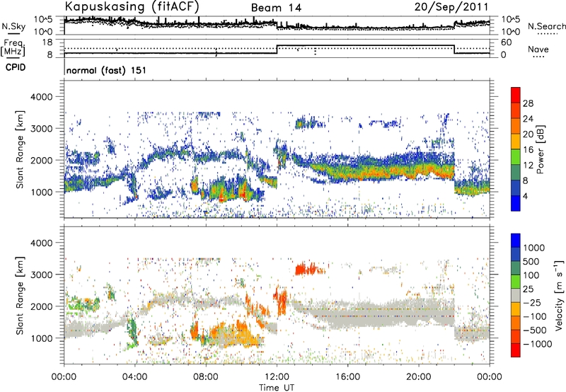Click the velocity panel 'Slant Range [km]' label
This screenshot has height=392, width=566.
pyautogui.click(x=20, y=295)
